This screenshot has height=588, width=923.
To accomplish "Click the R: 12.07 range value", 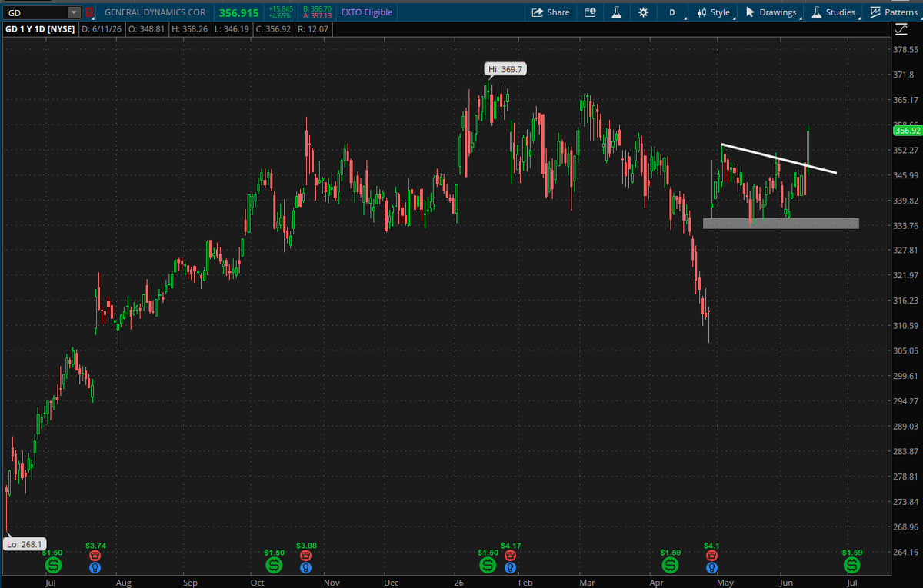I will (x=315, y=29).
